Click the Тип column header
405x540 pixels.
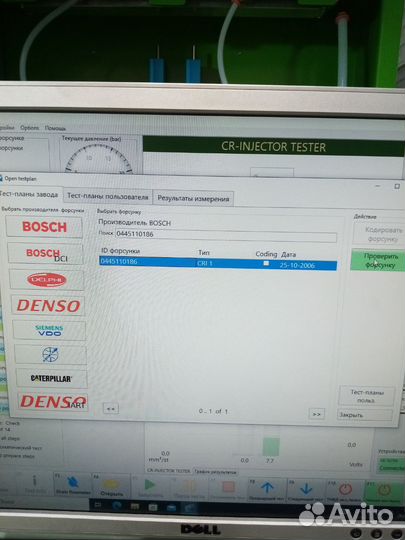point(204,252)
